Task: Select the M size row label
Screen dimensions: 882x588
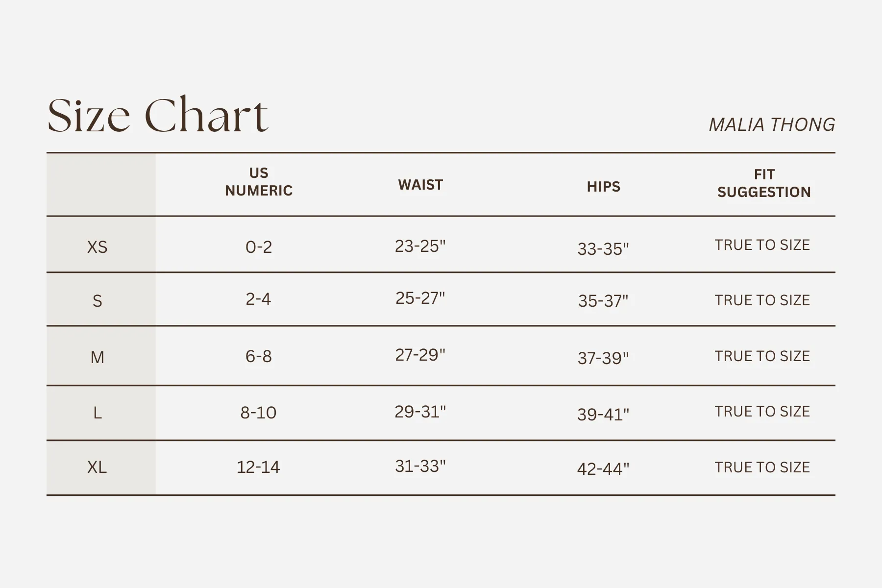Action: 97,357
